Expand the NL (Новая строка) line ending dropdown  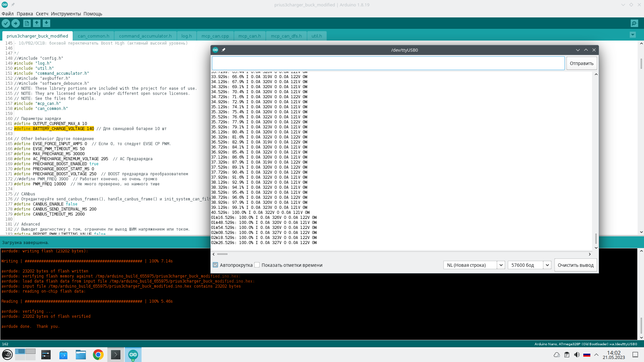(x=501, y=265)
